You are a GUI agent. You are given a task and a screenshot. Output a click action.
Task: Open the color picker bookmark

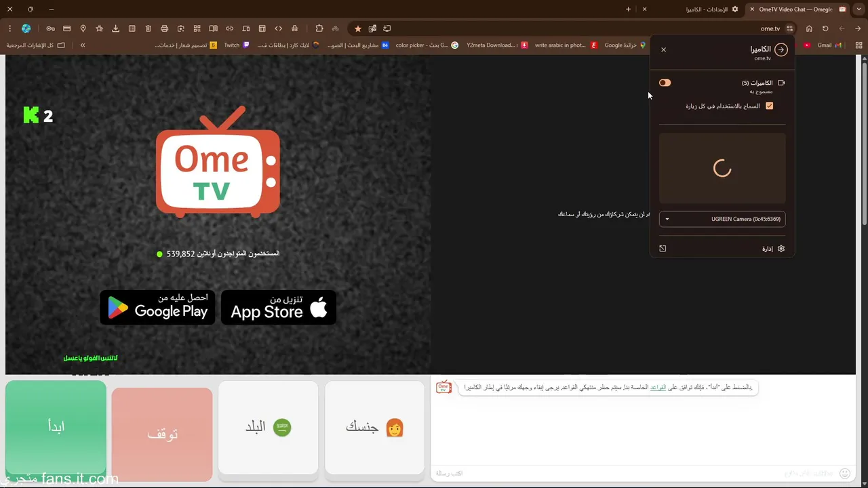[x=427, y=45]
